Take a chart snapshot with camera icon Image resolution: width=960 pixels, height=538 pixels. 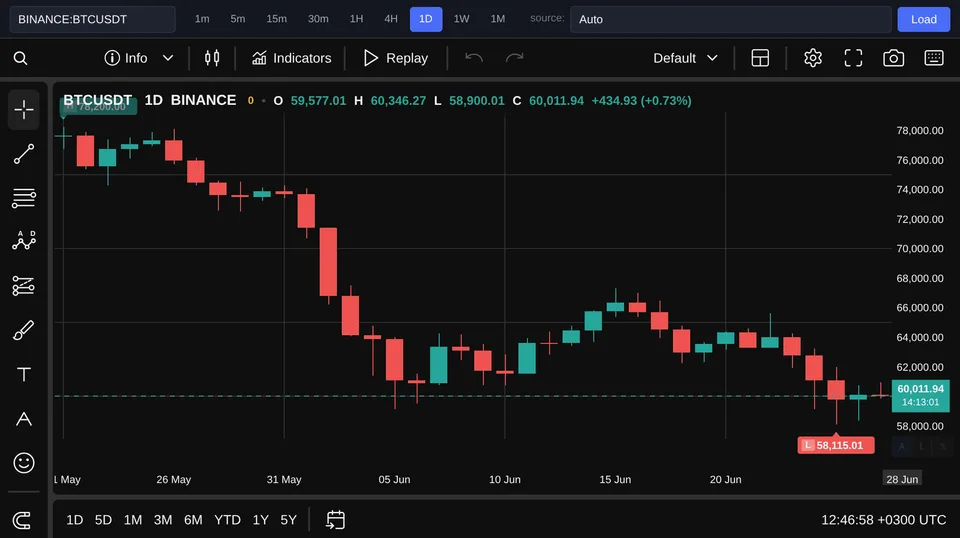(x=893, y=58)
